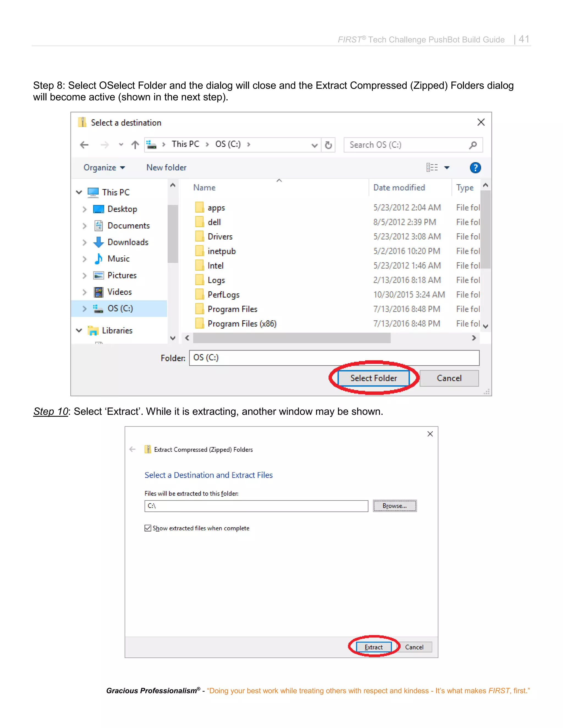Click the Forward arrow in Select a destination dialog

pyautogui.click(x=104, y=145)
